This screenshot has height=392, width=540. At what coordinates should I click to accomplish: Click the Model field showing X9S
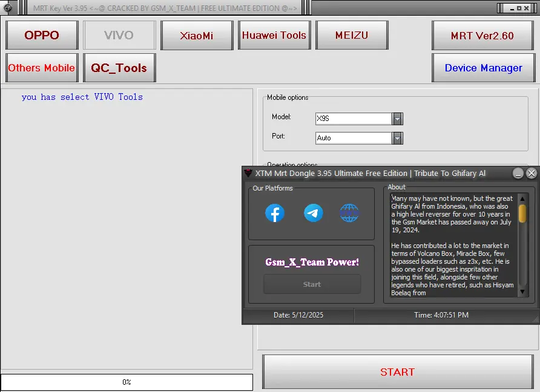pyautogui.click(x=354, y=119)
